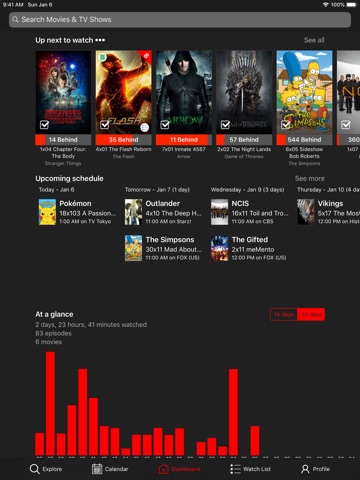360x480 pixels.
Task: Click the Search Movies & TV Shows field
Action: click(180, 20)
